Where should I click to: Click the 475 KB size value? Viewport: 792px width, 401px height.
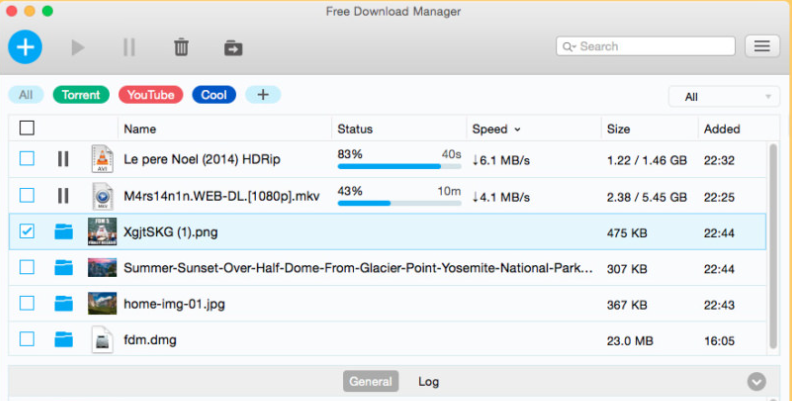point(627,233)
